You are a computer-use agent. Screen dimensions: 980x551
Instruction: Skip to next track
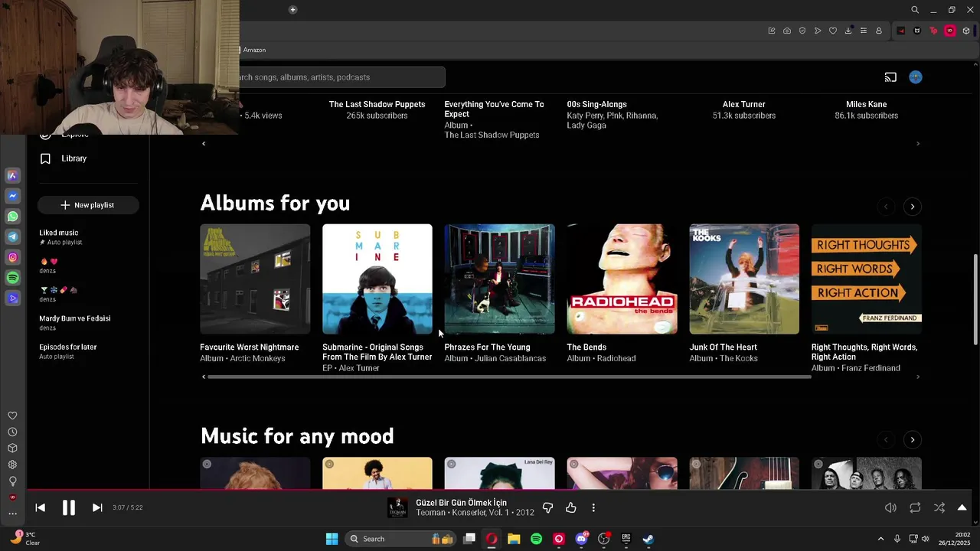tap(97, 507)
